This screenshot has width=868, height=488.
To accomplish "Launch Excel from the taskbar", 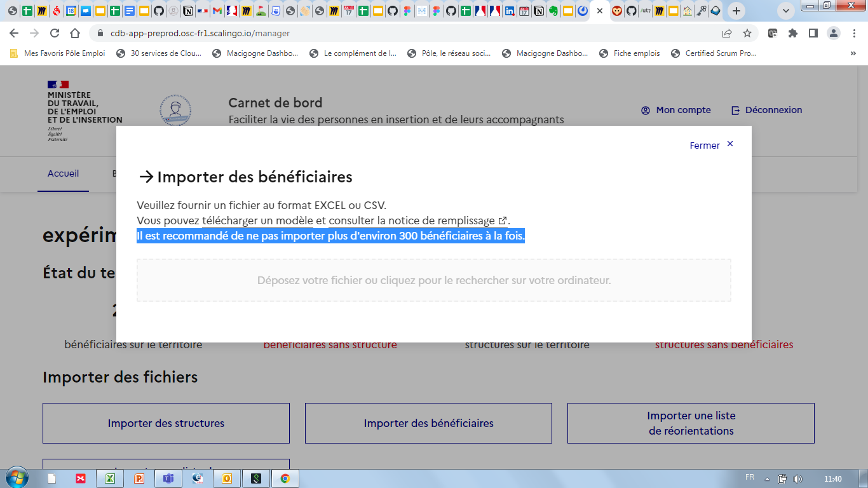I will [x=109, y=478].
